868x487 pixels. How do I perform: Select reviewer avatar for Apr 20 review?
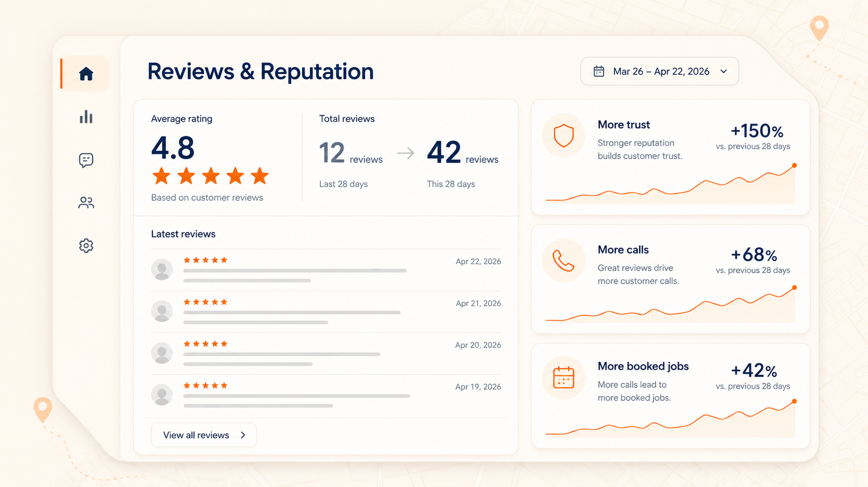(x=162, y=353)
